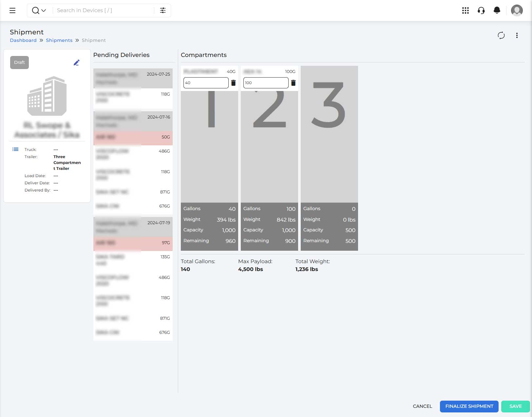Click compartment 1 Remaining value 960

pyautogui.click(x=230, y=241)
